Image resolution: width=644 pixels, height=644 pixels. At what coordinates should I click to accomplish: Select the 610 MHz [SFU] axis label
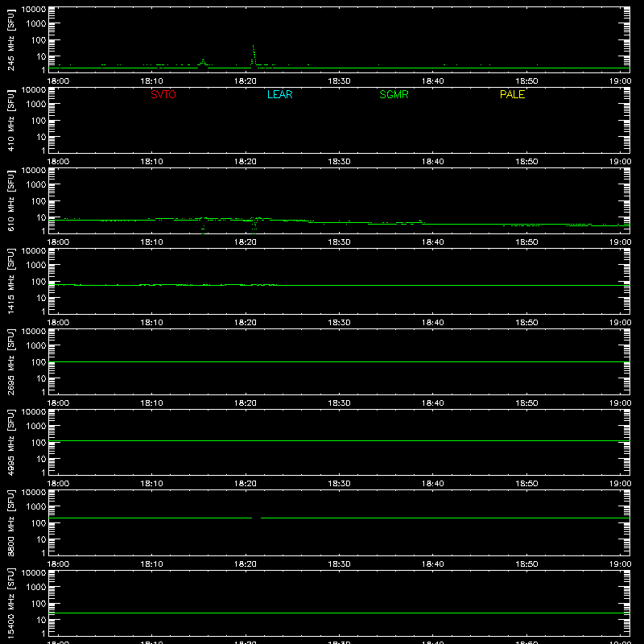(x=10, y=200)
